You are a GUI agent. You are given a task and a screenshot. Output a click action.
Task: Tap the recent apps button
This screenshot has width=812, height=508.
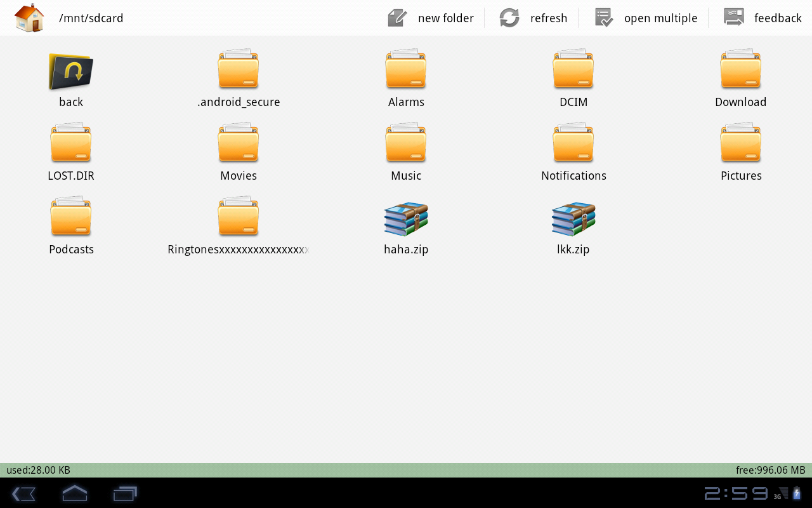click(x=124, y=493)
